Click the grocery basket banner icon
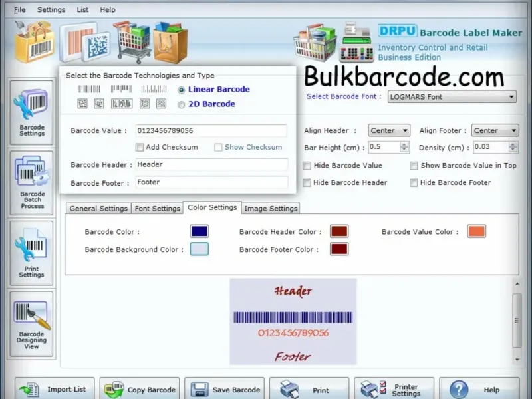Image resolution: width=532 pixels, height=399 pixels. click(315, 43)
